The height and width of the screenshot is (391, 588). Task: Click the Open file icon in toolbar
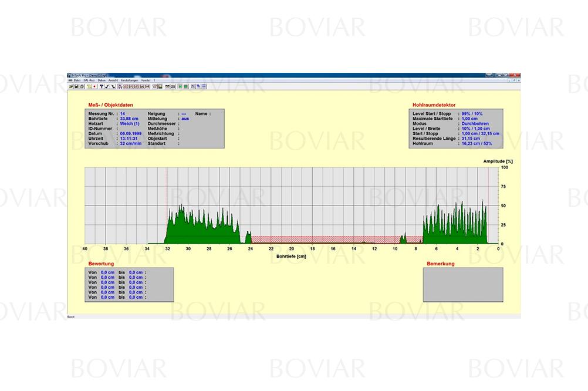click(70, 86)
